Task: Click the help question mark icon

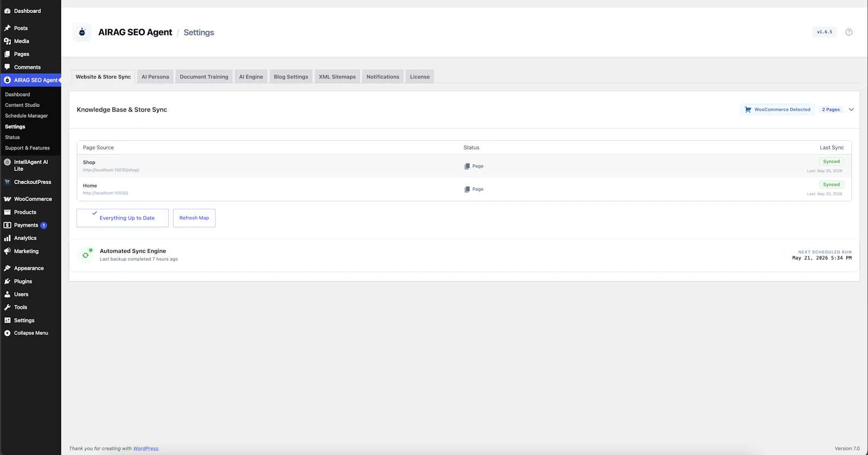Action: [x=849, y=32]
